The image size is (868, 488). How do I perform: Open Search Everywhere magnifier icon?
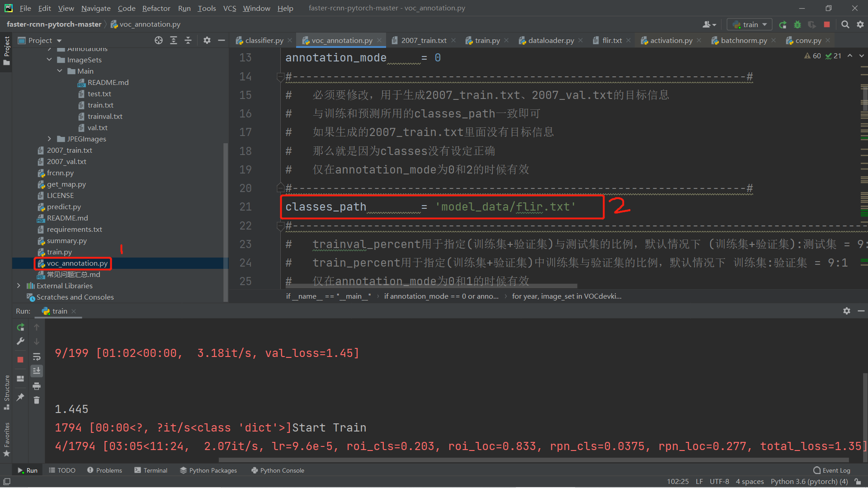click(x=845, y=25)
